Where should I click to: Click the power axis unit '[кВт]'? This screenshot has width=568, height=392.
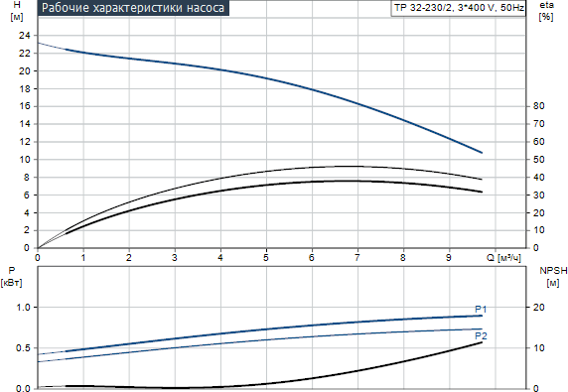[x=12, y=283]
